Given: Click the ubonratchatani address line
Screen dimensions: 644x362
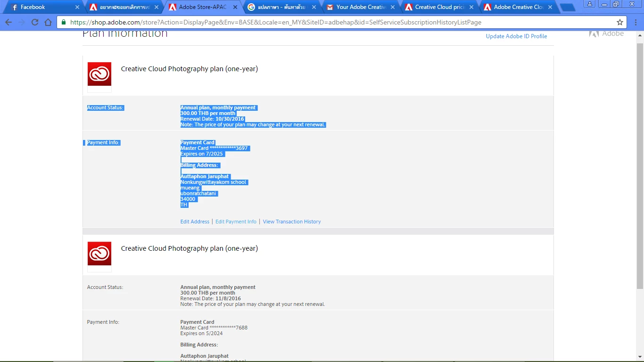Looking at the screenshot, I should click(x=199, y=193).
